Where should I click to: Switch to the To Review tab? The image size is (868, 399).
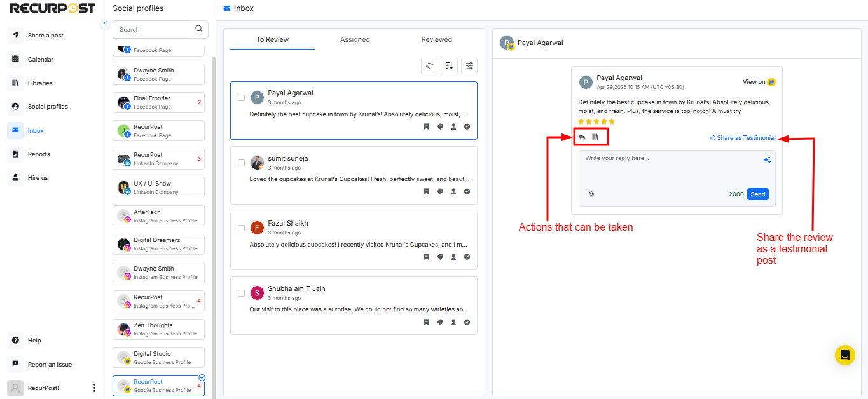pyautogui.click(x=272, y=39)
